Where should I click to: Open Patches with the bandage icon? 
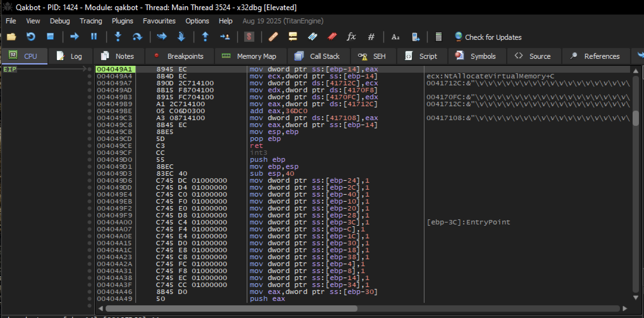click(273, 37)
